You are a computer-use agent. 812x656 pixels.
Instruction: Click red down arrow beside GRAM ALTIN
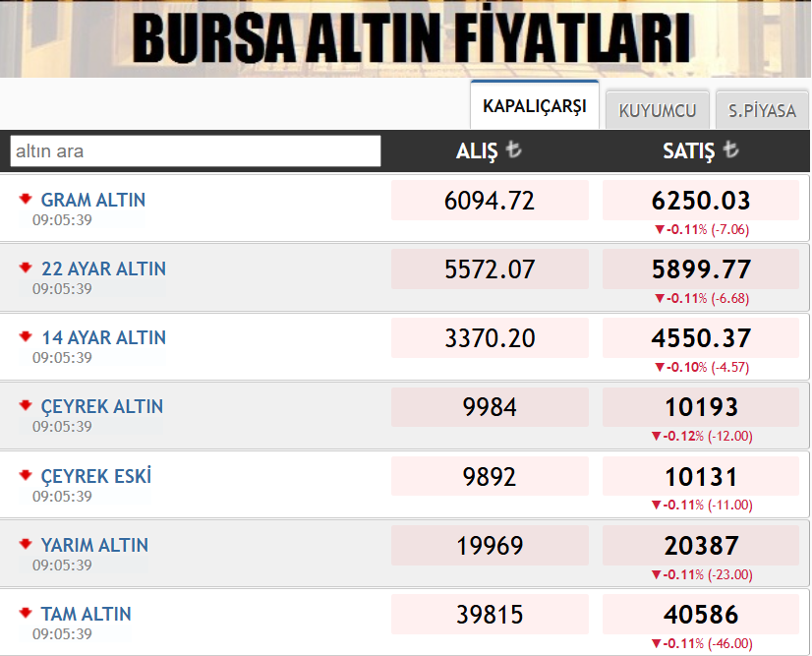26,199
